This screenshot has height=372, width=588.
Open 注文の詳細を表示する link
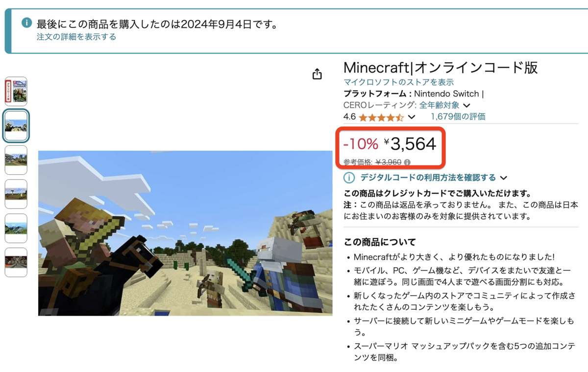(x=76, y=37)
